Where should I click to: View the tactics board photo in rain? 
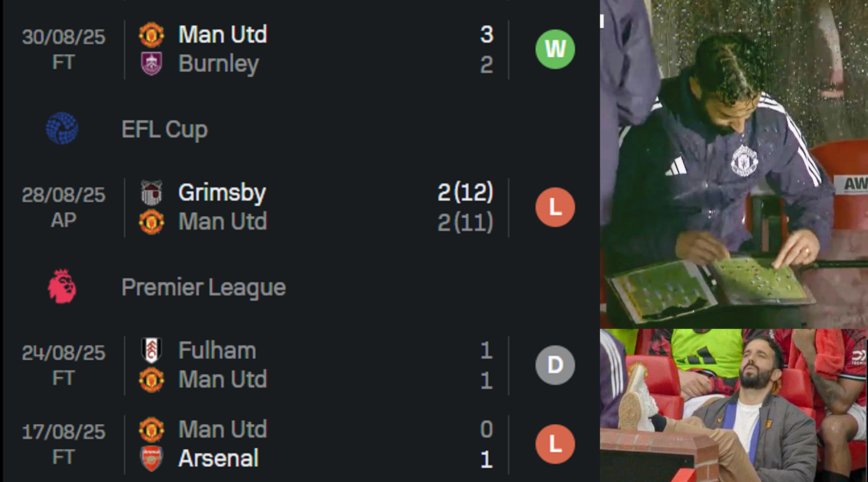tap(734, 164)
